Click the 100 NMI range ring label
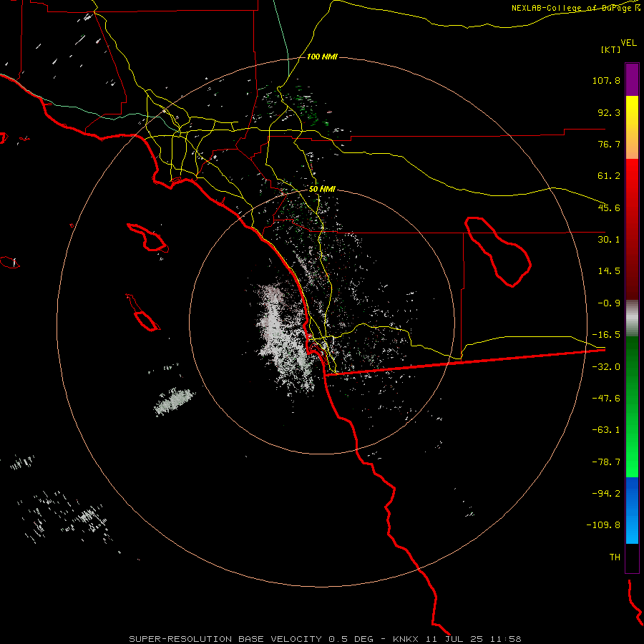 [322, 57]
